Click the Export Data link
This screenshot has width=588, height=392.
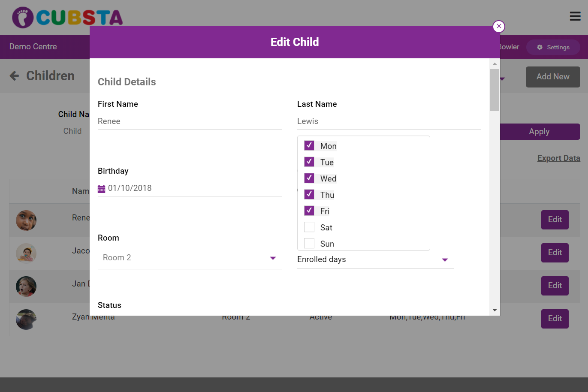tap(558, 158)
